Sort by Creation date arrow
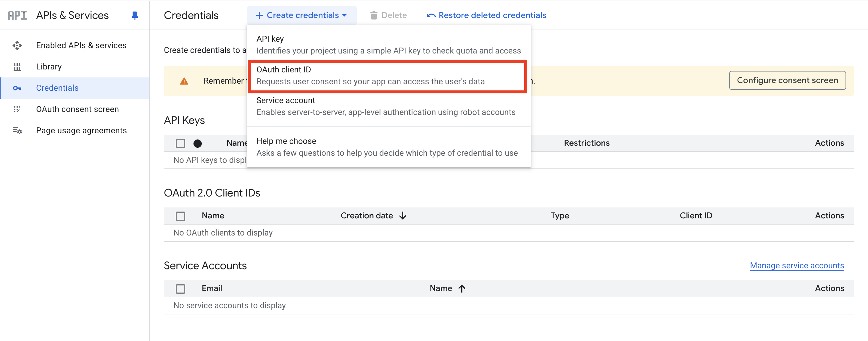Screen dimensions: 868x341 (x=403, y=216)
